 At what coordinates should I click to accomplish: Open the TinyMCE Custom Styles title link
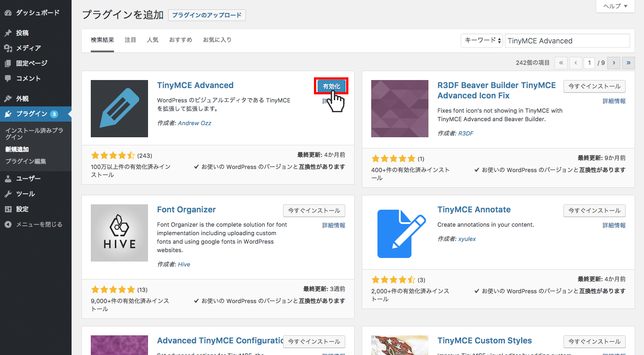[x=484, y=341]
